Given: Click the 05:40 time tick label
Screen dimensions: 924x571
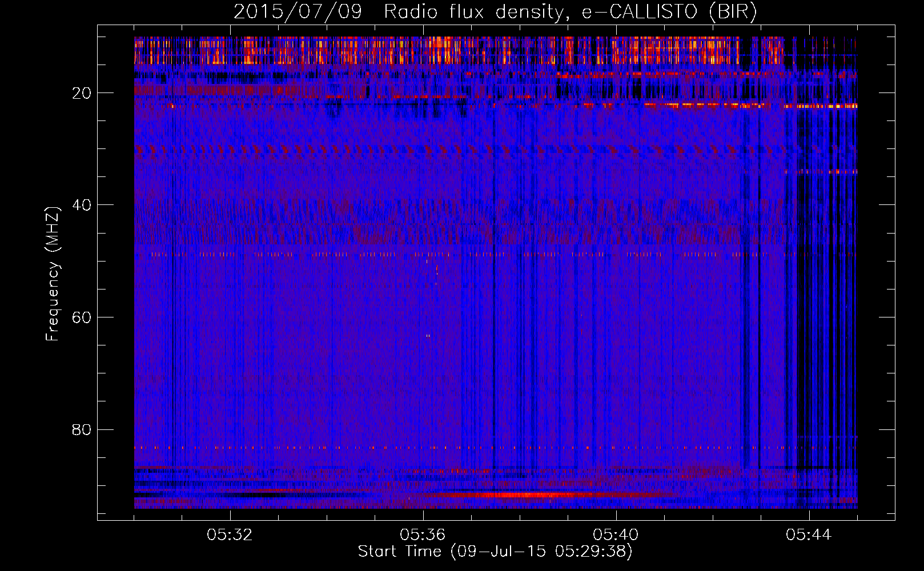Looking at the screenshot, I should coord(616,535).
